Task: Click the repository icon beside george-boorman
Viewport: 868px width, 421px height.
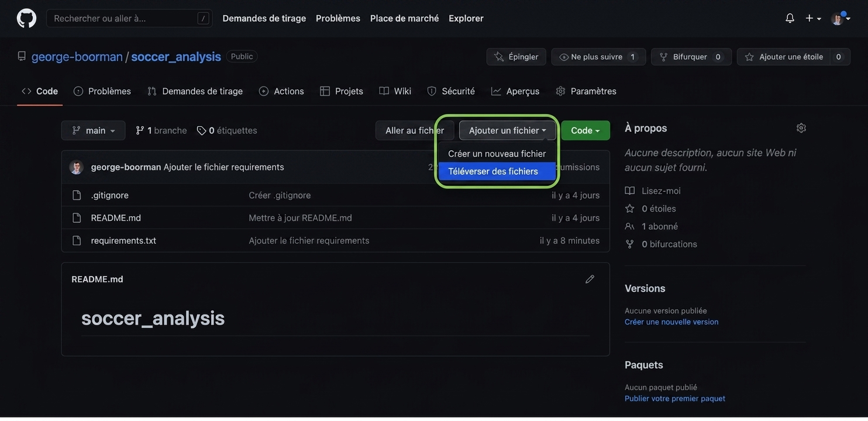Action: click(22, 56)
